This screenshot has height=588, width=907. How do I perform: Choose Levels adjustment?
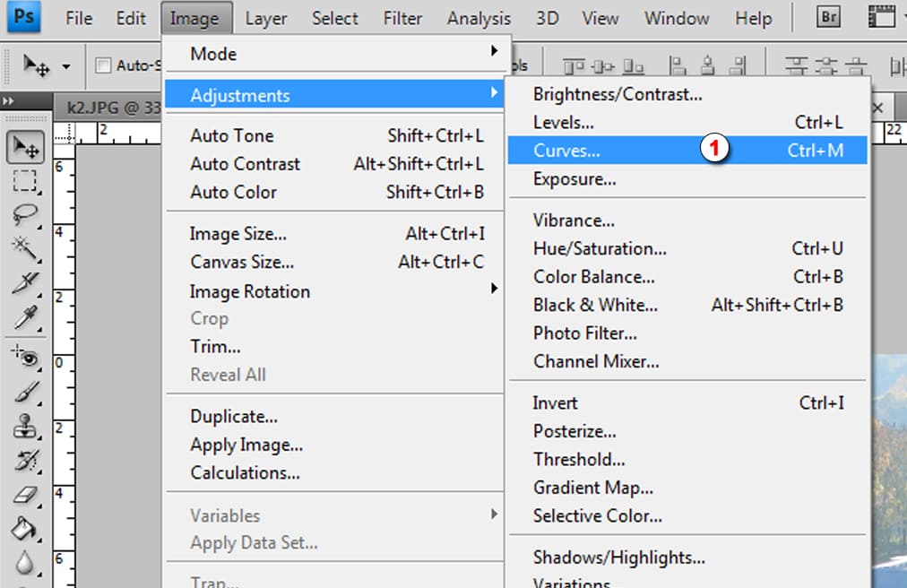click(x=687, y=122)
